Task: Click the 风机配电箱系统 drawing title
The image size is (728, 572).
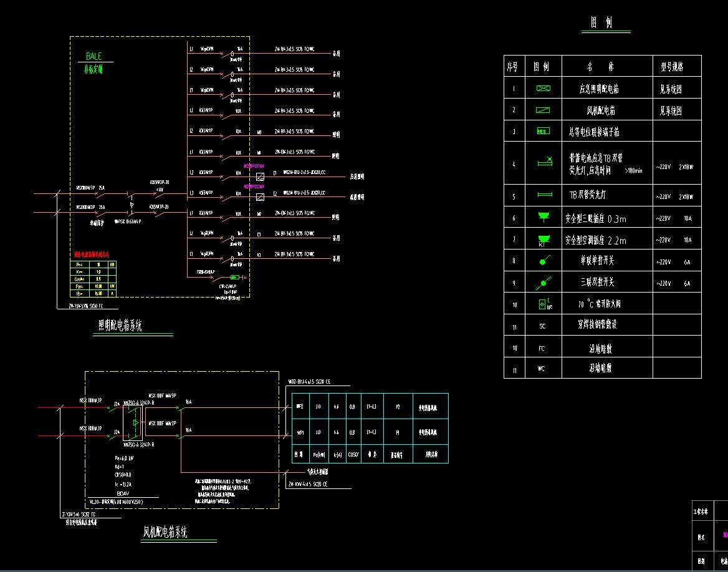Action: point(165,532)
